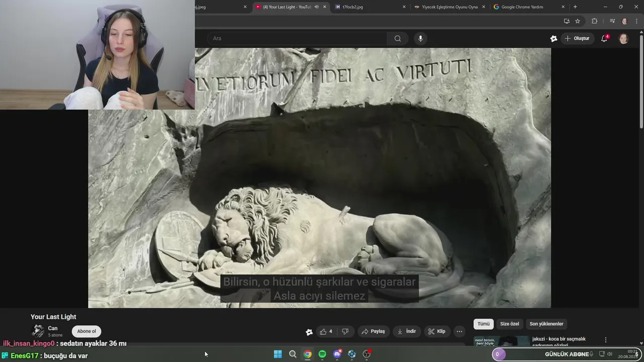Viewport: 644px width, 362px height.
Task: Click the YouTube search magnifier button
Action: click(397, 38)
